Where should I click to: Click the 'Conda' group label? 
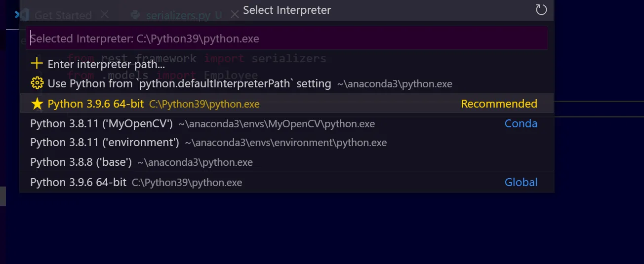[521, 124]
